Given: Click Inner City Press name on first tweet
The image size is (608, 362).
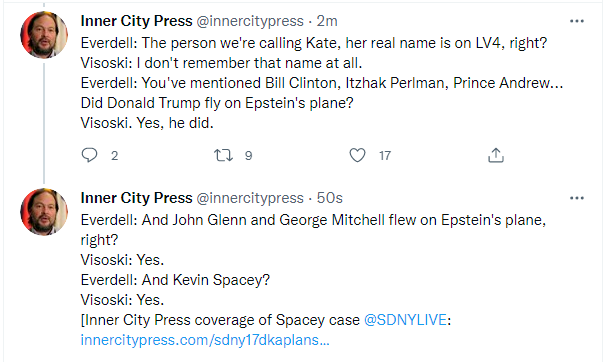Looking at the screenshot, I should coord(136,21).
